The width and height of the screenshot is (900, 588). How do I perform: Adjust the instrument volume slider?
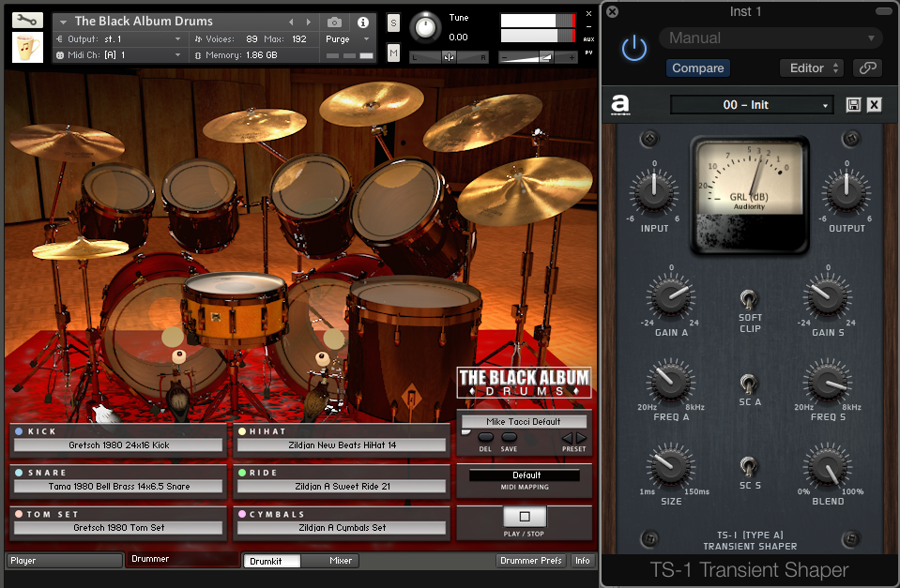point(538,57)
